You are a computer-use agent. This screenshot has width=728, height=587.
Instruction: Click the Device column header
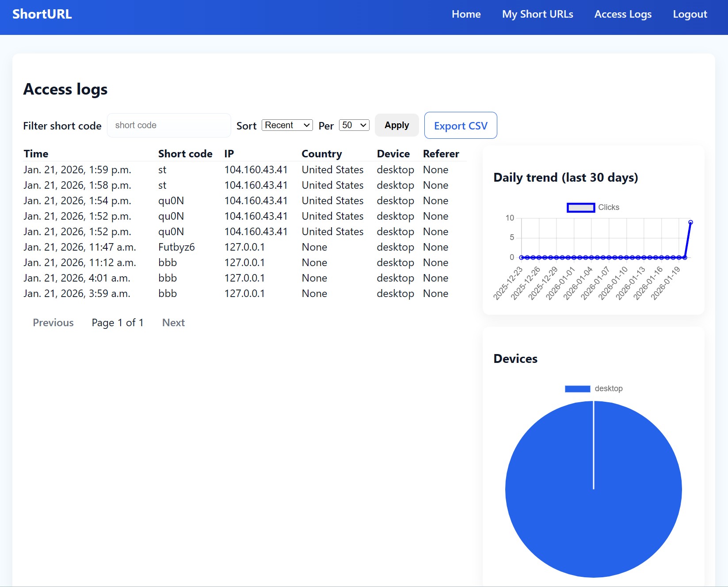coord(393,154)
